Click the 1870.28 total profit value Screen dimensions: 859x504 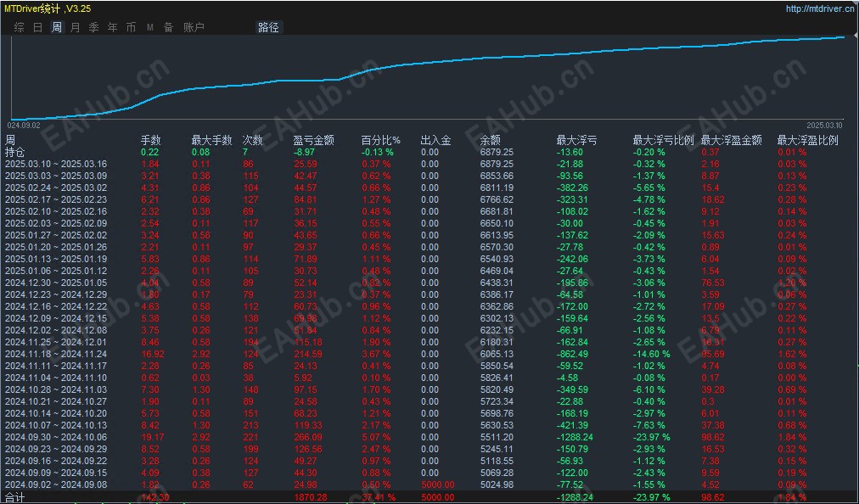pyautogui.click(x=311, y=497)
